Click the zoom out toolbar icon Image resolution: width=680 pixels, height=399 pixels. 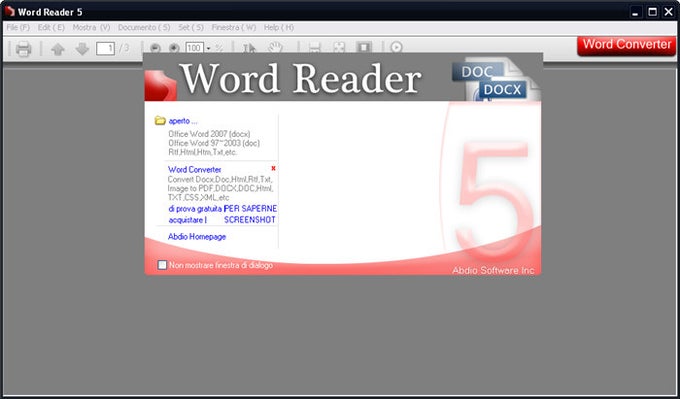click(155, 48)
